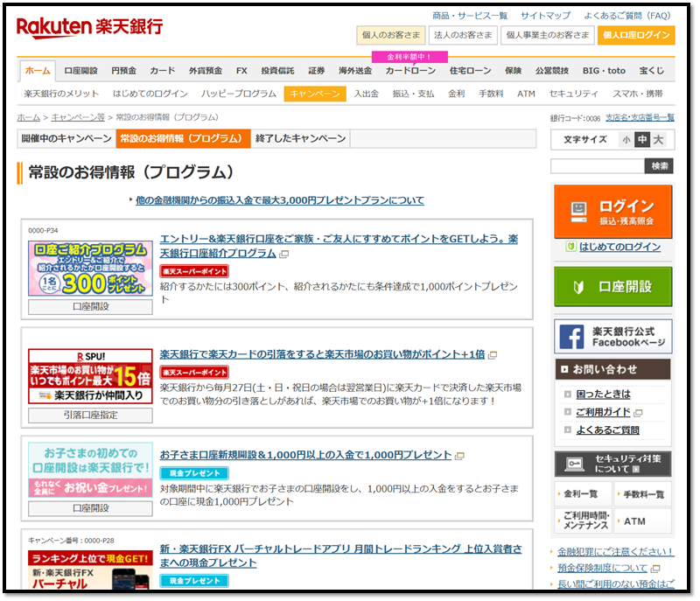Click the 手数料一覧 button
700x601 pixels.
[x=643, y=494]
